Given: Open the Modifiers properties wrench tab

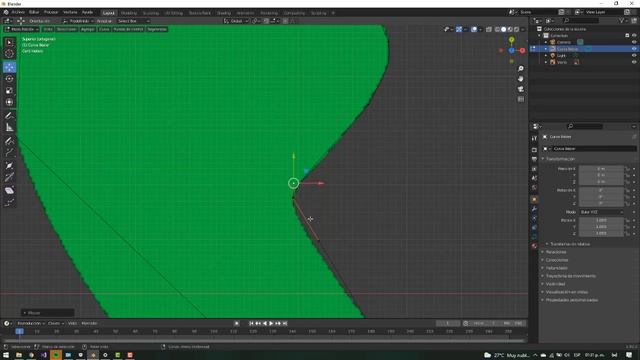Looking at the screenshot, I should point(534,209).
